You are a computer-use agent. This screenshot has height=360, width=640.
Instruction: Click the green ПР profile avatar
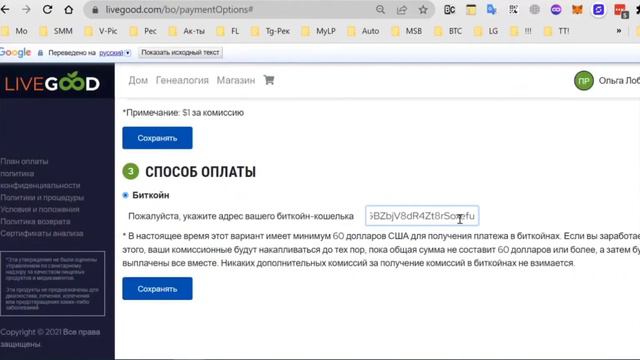pyautogui.click(x=584, y=81)
